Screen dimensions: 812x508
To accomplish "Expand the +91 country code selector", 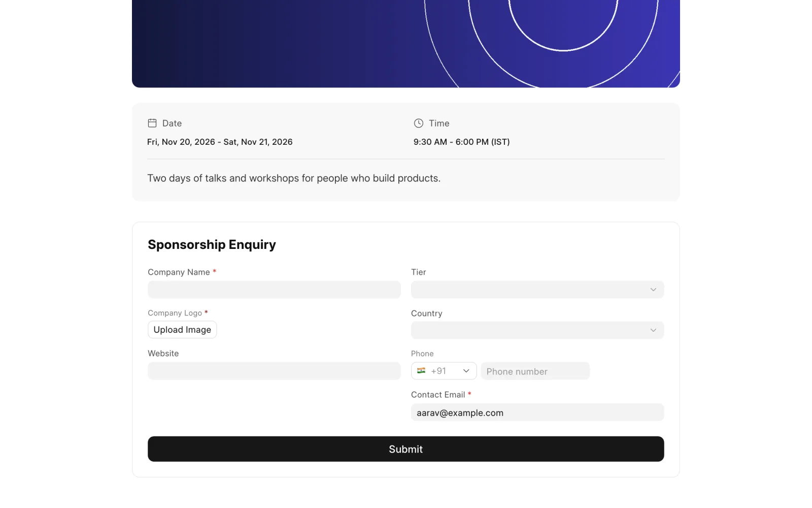I will pyautogui.click(x=444, y=371).
